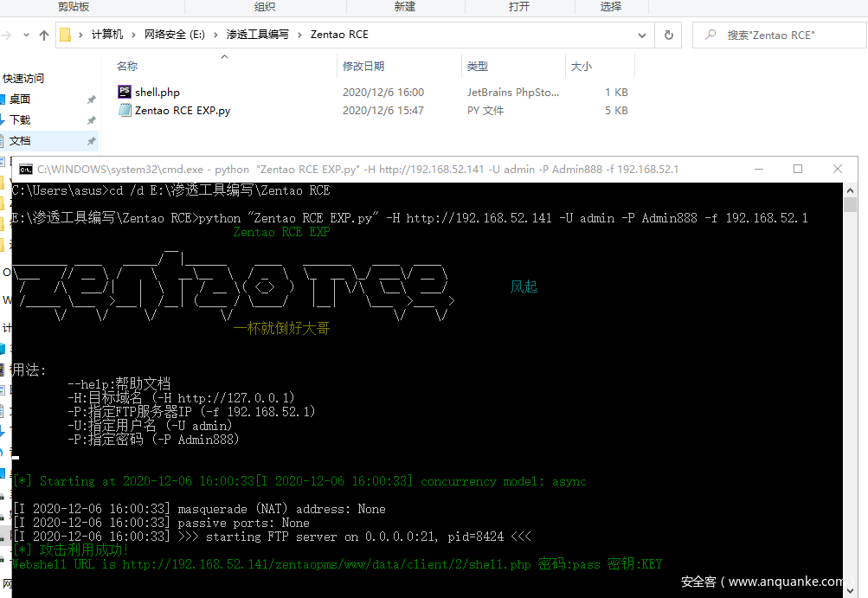
Task: Click the starting FTP server log line
Action: click(x=272, y=537)
